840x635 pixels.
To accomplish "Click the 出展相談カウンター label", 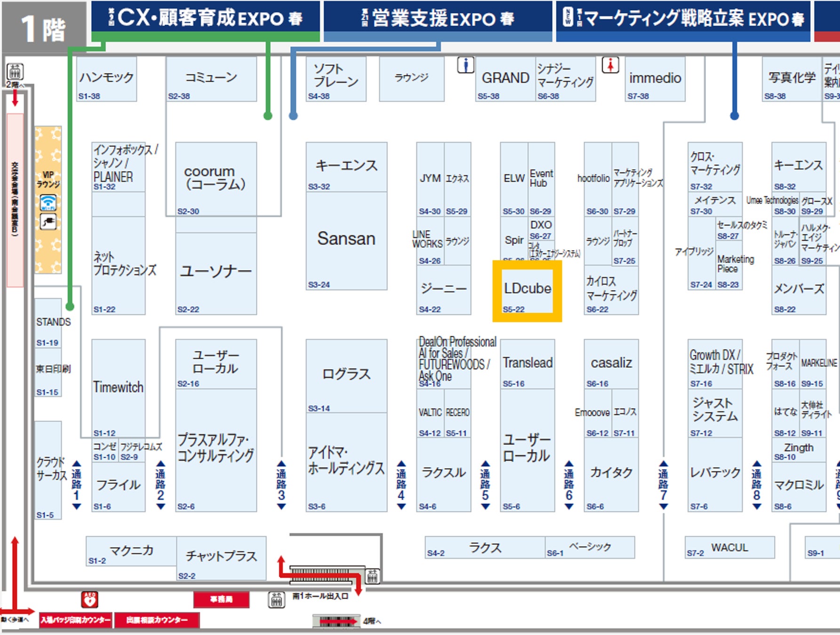I will (x=157, y=620).
